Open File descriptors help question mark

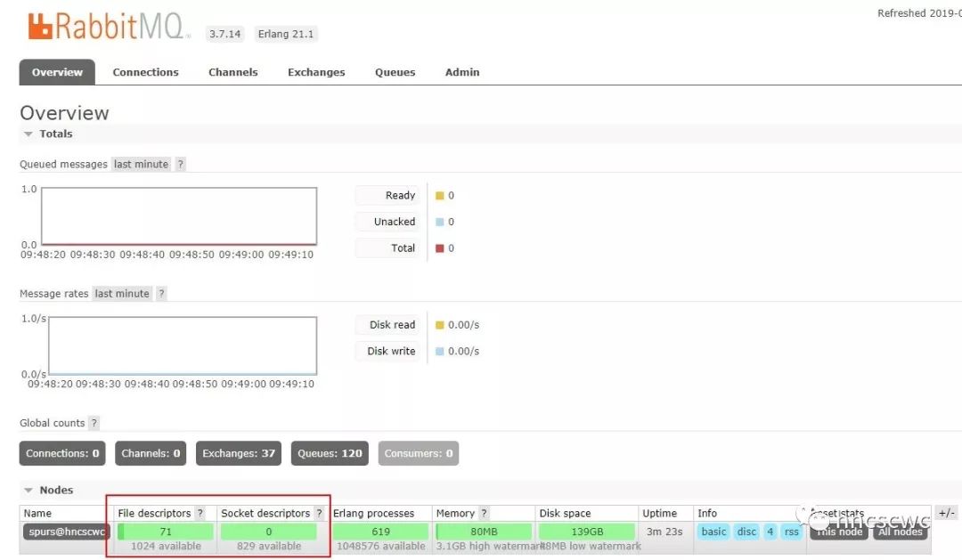200,514
